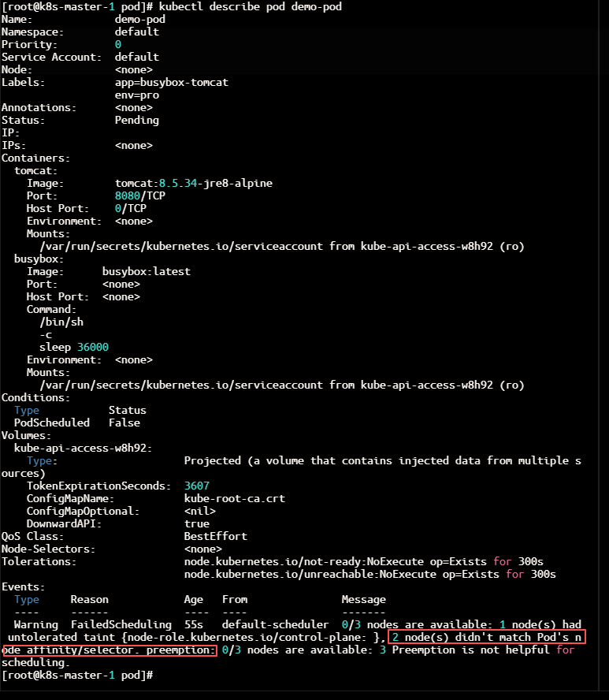609x700 pixels.
Task: Click the sleep 36000 command line
Action: [x=74, y=347]
